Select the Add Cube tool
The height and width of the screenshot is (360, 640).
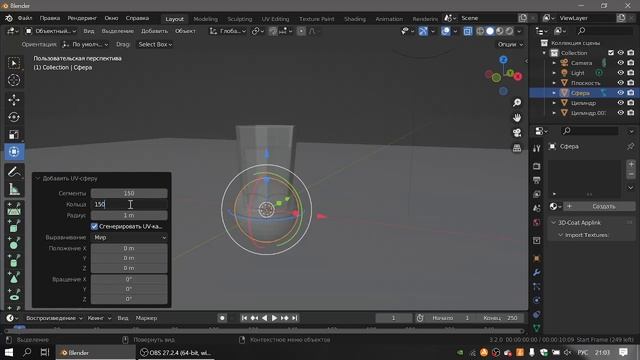[14, 226]
